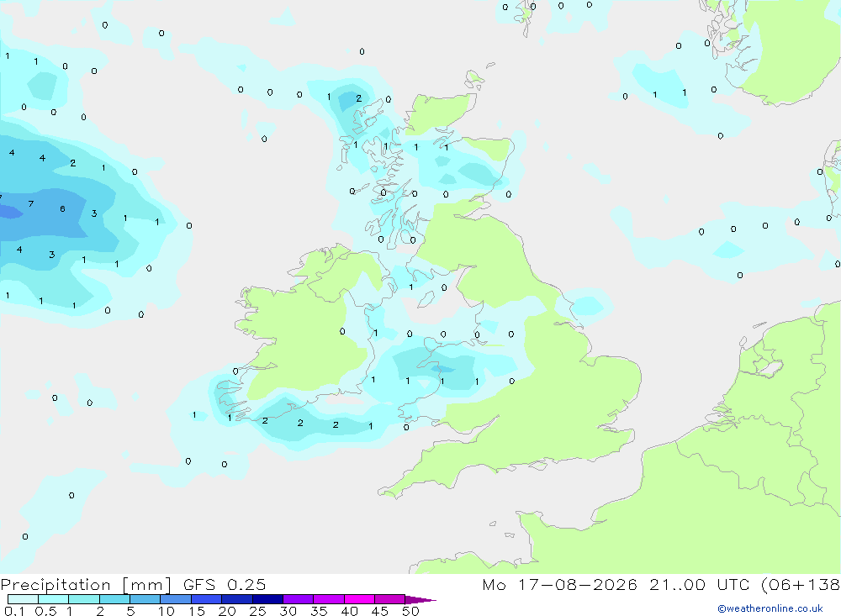Click the 1–2 mm legend color swatch
This screenshot has width=841, height=616.
[83, 599]
